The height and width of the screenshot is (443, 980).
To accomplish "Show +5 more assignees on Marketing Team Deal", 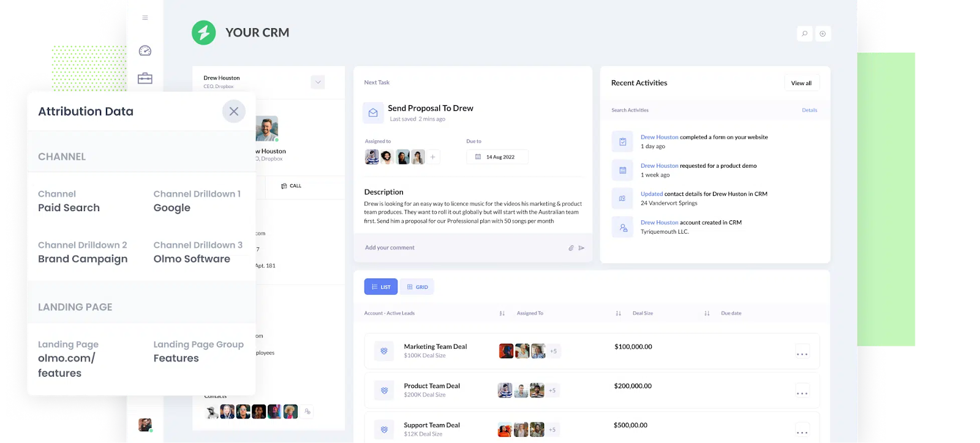I will pyautogui.click(x=553, y=351).
